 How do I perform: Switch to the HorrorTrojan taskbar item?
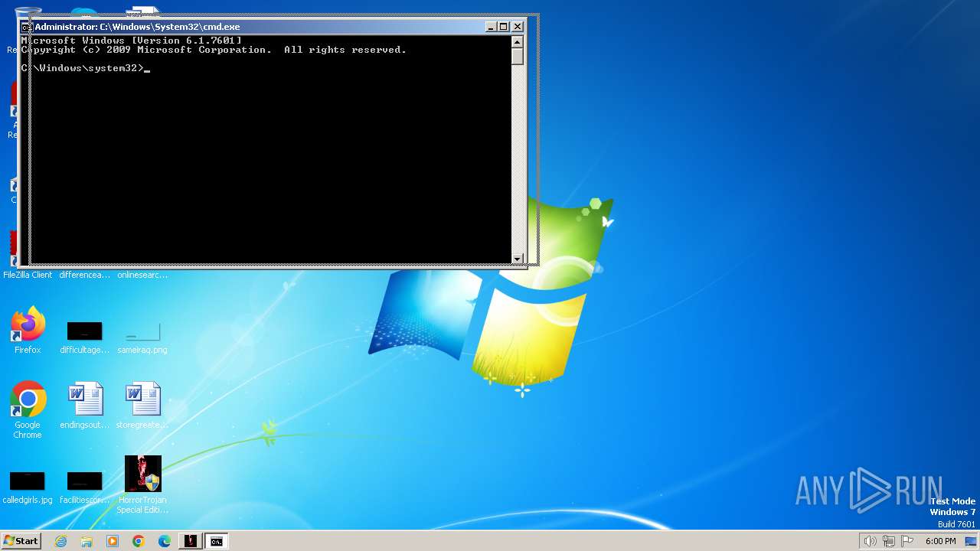190,541
